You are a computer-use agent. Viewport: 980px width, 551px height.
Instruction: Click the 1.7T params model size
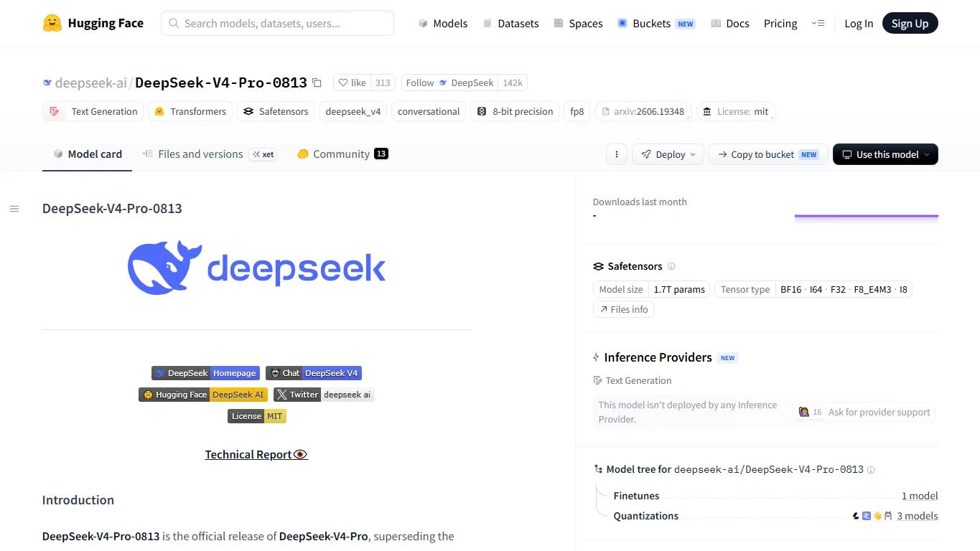679,289
